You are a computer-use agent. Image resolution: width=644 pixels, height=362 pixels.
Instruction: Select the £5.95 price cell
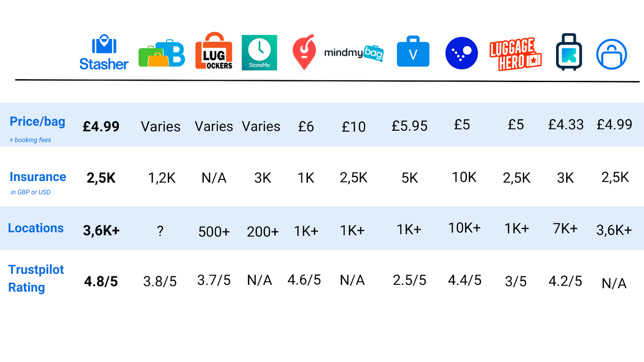click(409, 126)
